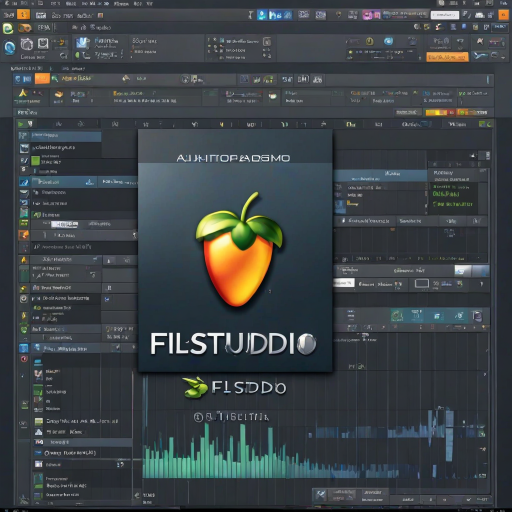This screenshot has height=512, width=512.
Task: Click the green play button above track list
Action: [21, 124]
